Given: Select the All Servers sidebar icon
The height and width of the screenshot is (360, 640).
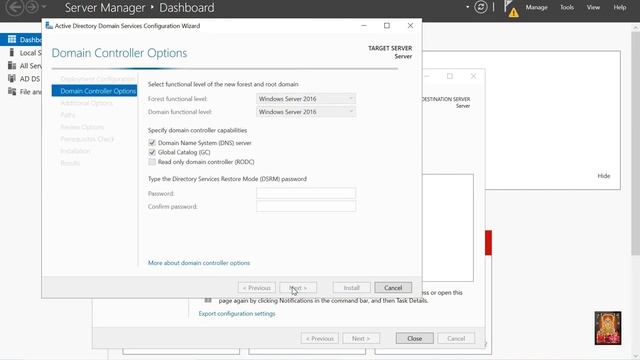Looking at the screenshot, I should point(12,66).
